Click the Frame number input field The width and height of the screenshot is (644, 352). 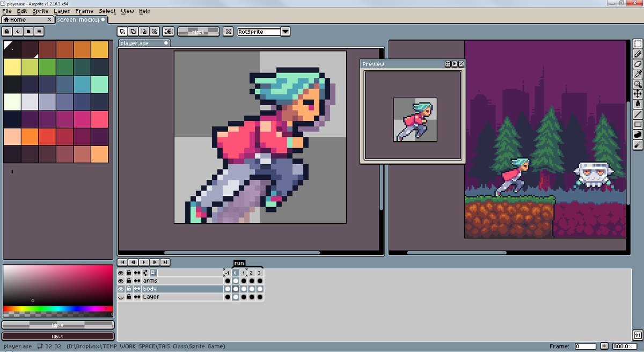tap(586, 346)
